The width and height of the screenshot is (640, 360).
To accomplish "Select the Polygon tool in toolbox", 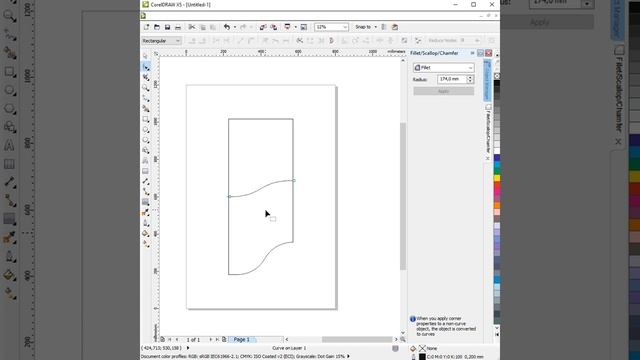I will (x=146, y=140).
